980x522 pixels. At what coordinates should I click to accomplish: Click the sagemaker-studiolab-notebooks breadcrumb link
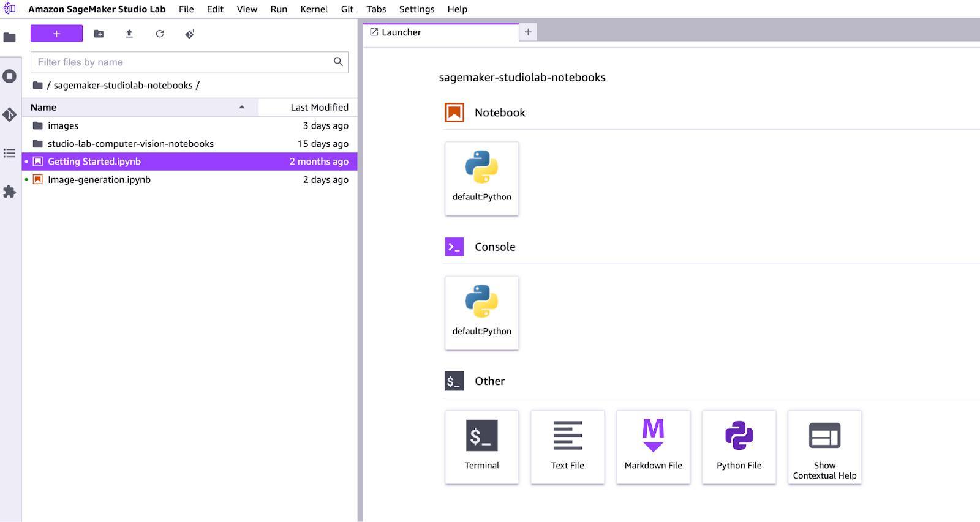pos(123,85)
